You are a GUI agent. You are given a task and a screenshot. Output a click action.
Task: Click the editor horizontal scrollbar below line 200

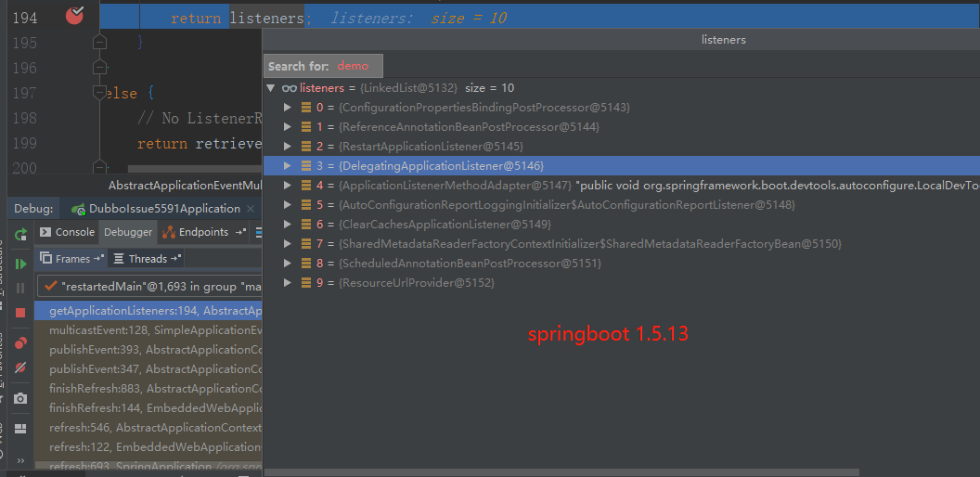(x=194, y=169)
